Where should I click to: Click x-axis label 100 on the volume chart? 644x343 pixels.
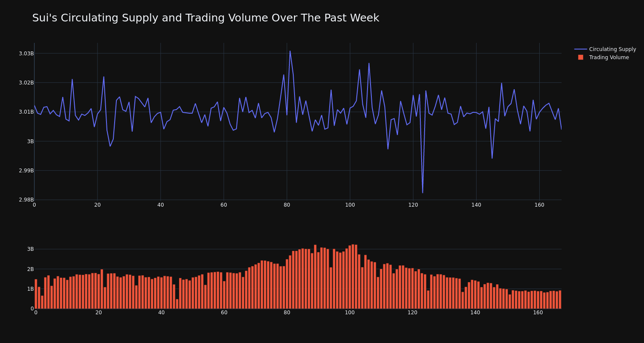tap(349, 313)
